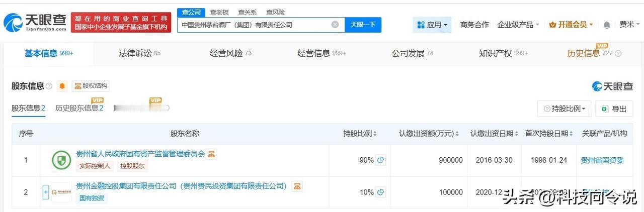Click the 控股股东 tag
644x212 pixels.
click(132, 166)
